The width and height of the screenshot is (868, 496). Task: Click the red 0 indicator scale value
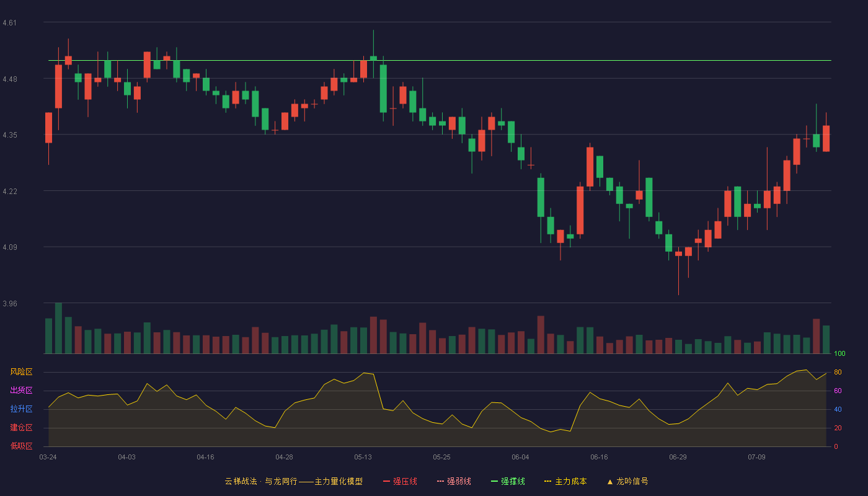coord(836,446)
